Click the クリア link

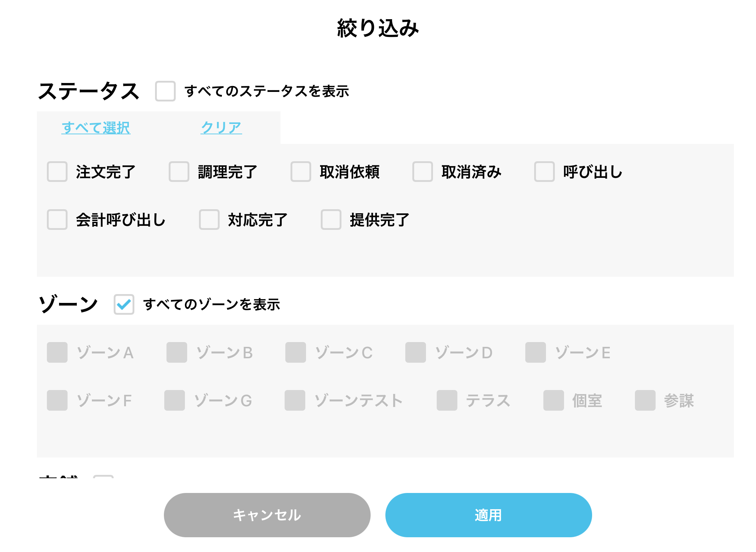pyautogui.click(x=221, y=128)
